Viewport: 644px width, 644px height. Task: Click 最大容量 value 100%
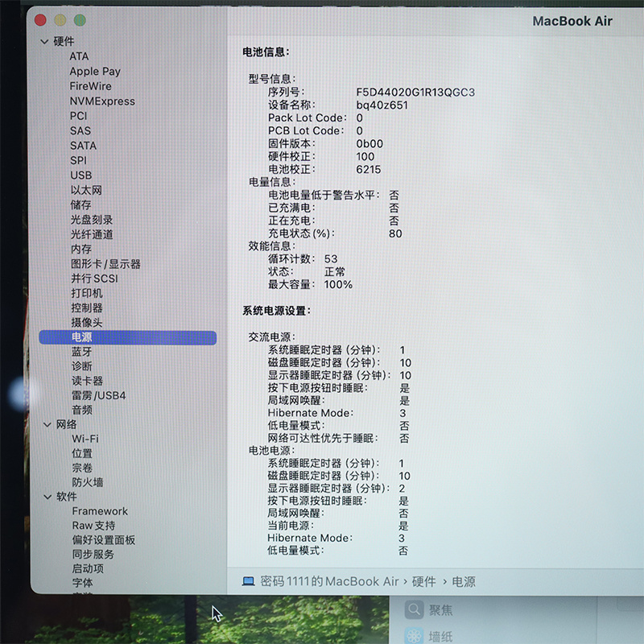338,285
